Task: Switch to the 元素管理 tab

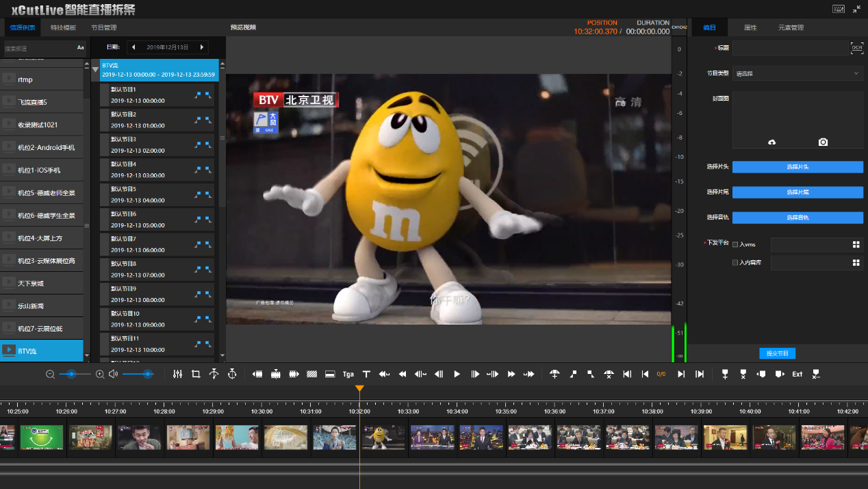Action: point(791,27)
